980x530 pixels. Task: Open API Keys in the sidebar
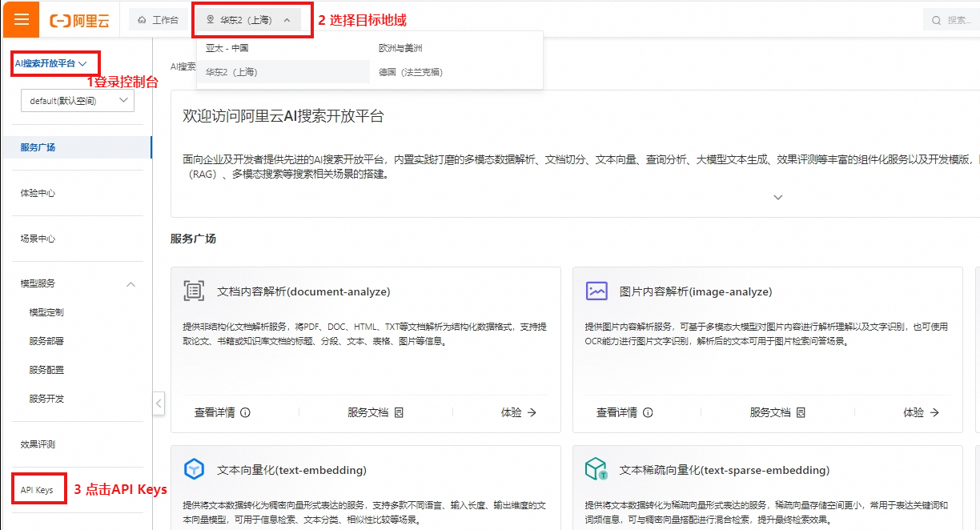[x=37, y=490]
